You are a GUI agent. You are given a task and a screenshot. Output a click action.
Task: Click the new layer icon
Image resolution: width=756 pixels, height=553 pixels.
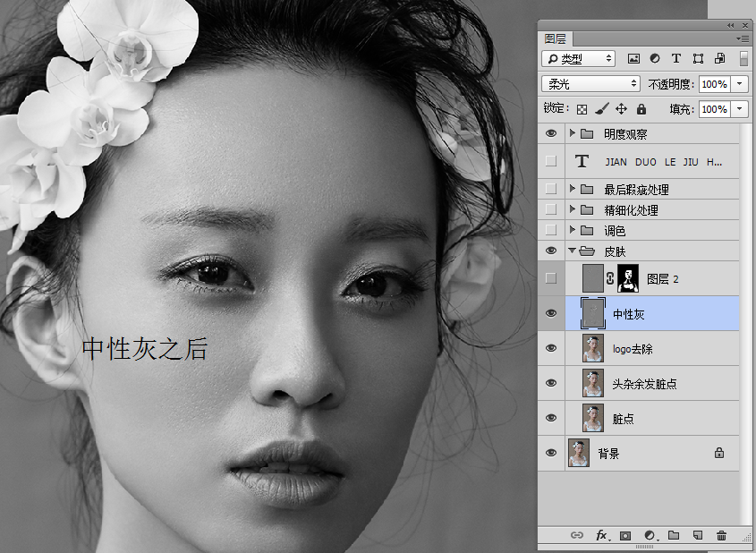click(x=698, y=535)
